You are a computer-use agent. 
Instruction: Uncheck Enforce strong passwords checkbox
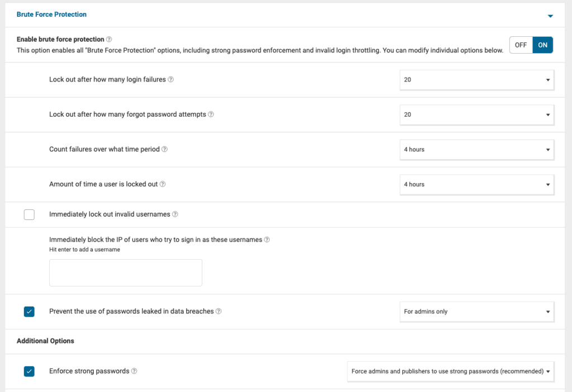(29, 371)
